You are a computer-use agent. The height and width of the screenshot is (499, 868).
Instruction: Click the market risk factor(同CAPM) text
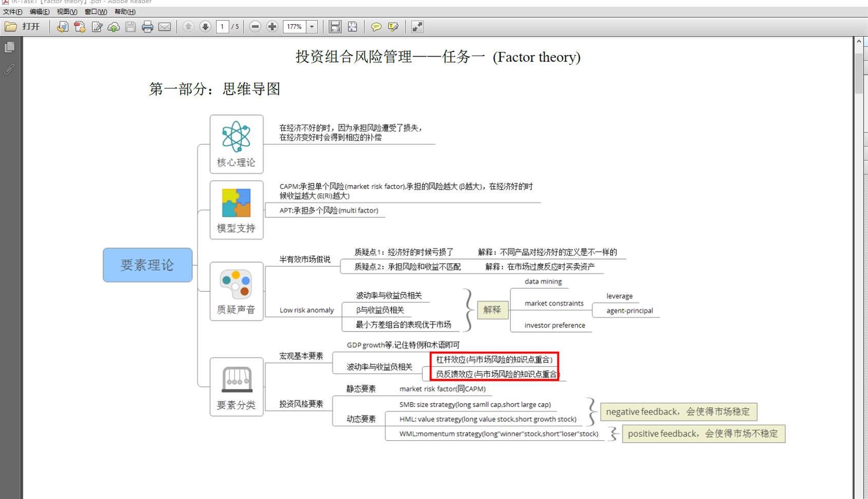(442, 389)
